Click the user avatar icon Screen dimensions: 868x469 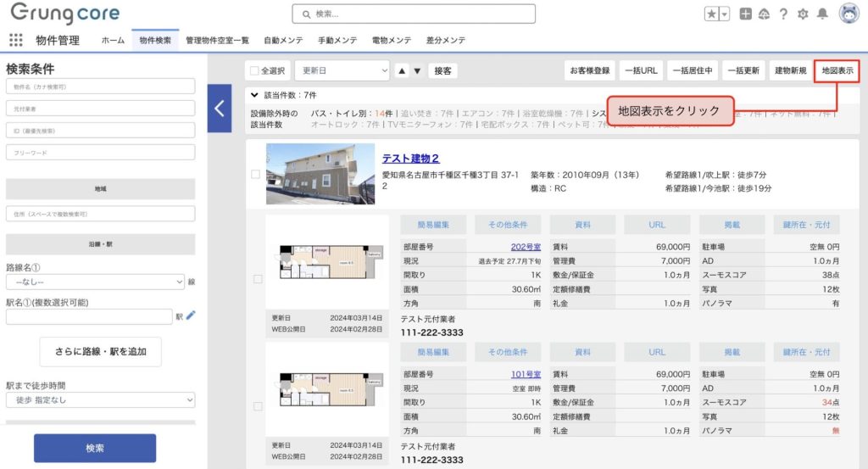[x=849, y=14]
